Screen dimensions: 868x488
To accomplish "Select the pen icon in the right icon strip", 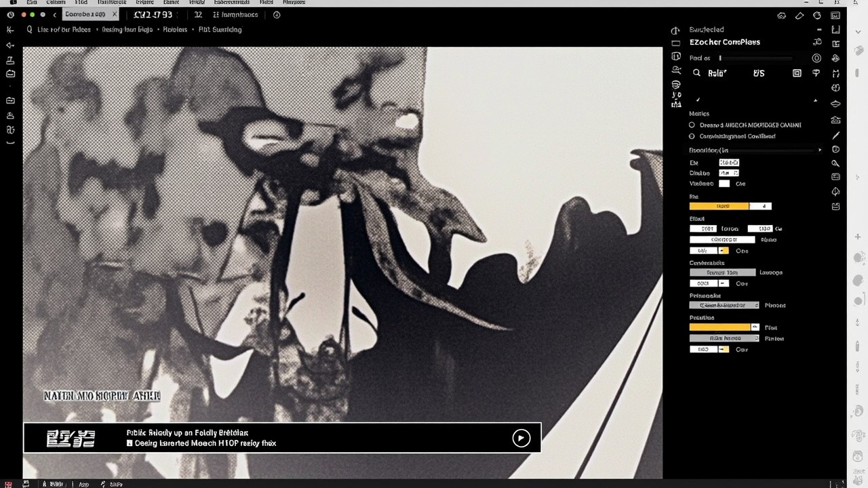I will pos(835,136).
